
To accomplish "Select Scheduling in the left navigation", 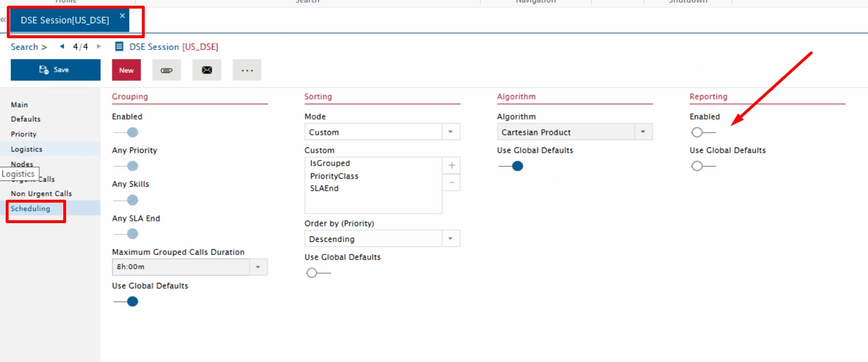I will pos(31,209).
